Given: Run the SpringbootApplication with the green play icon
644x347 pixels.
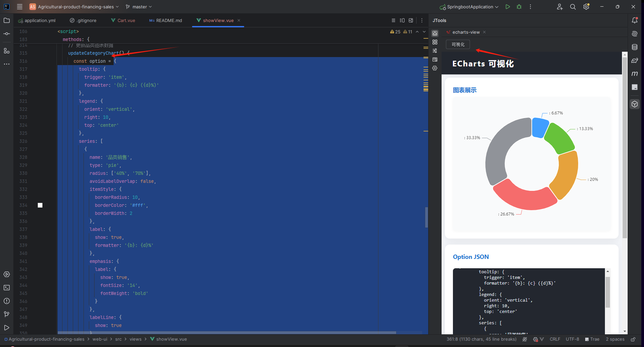Looking at the screenshot, I should pyautogui.click(x=508, y=7).
